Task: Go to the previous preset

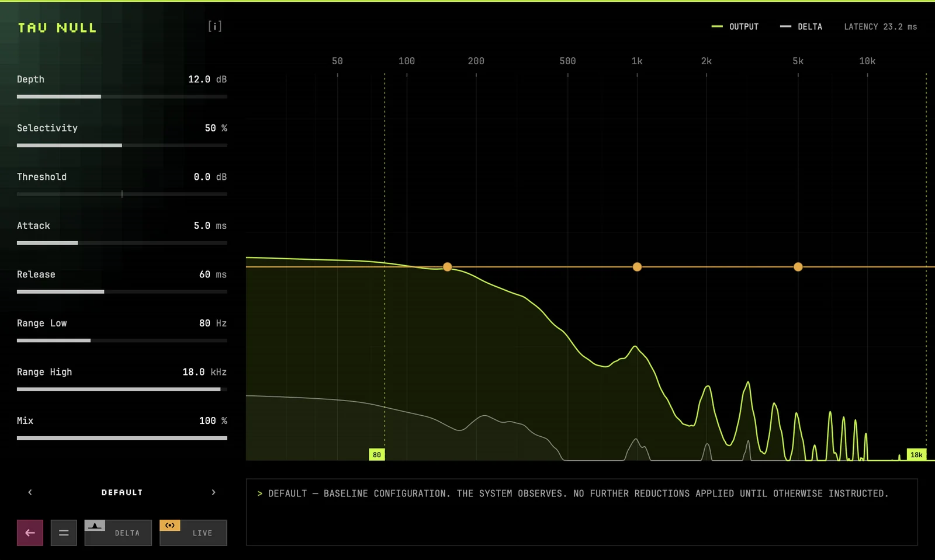Action: (x=30, y=492)
